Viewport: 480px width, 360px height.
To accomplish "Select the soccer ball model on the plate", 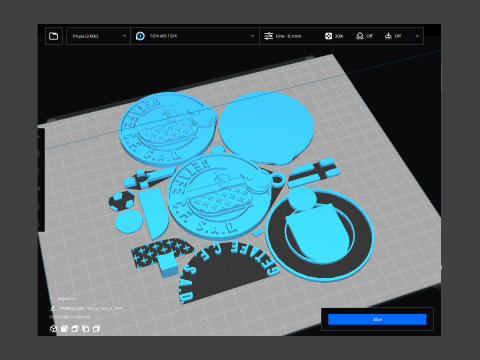I will [121, 201].
